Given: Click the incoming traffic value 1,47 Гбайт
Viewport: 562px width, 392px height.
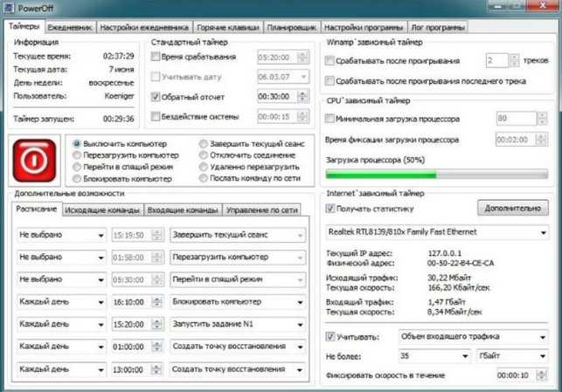Looking at the screenshot, I should [x=447, y=302].
